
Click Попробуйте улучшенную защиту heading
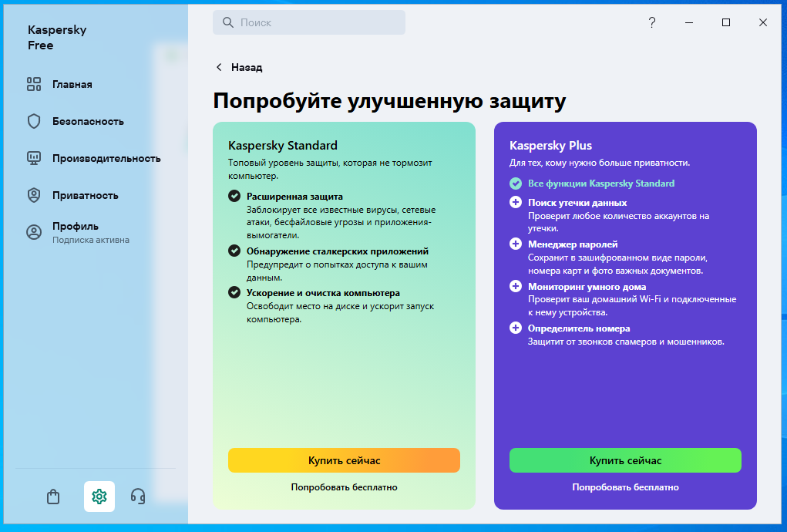[x=389, y=101]
